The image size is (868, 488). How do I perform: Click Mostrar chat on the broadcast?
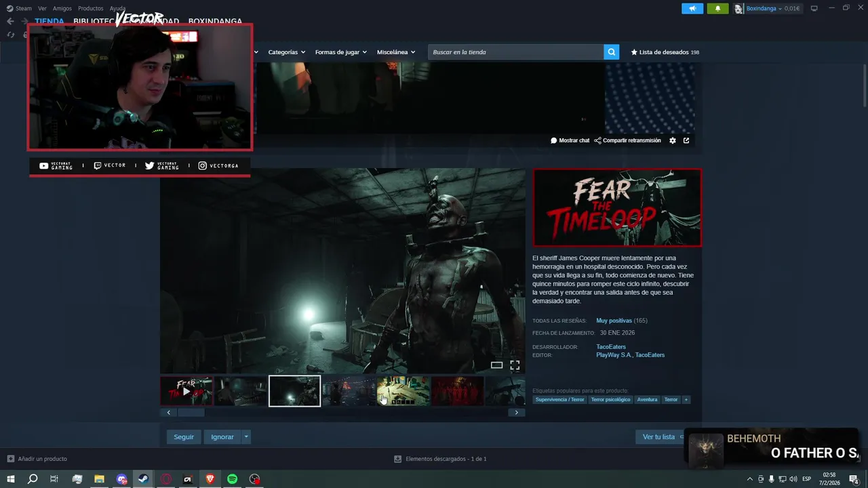[570, 140]
